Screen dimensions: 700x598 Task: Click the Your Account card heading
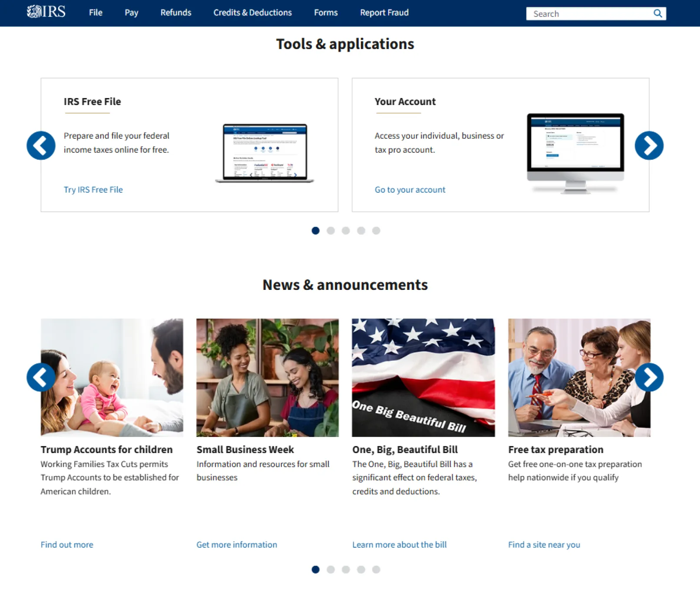[x=405, y=102]
